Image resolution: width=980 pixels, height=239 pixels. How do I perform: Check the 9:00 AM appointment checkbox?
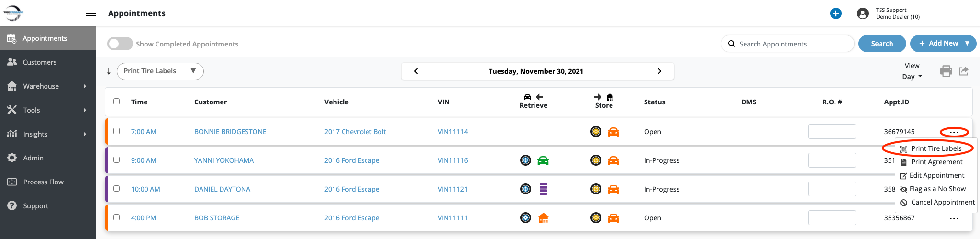pos(116,159)
